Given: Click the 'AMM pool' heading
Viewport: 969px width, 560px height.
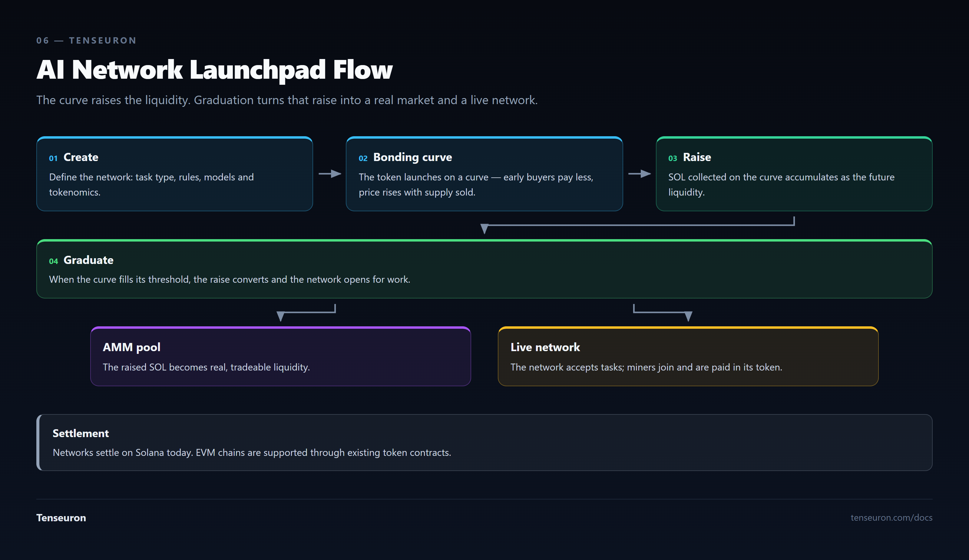Looking at the screenshot, I should tap(131, 348).
